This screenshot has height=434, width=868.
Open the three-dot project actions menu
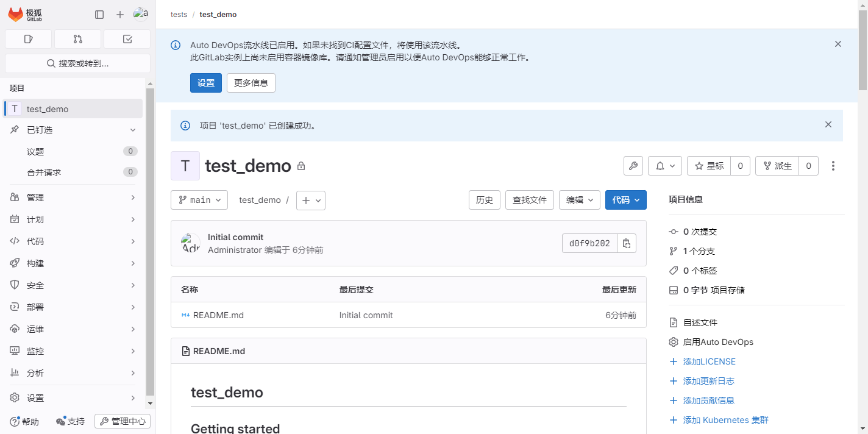[833, 166]
